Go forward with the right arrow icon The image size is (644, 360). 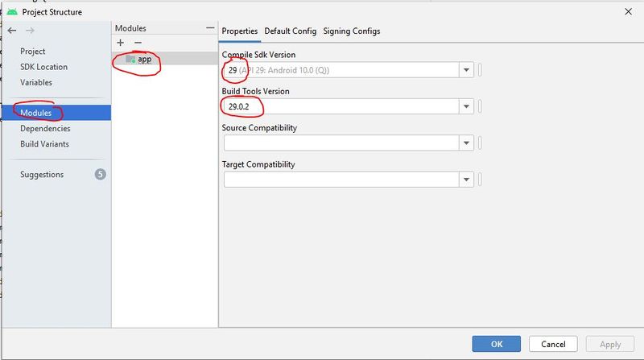pos(30,31)
